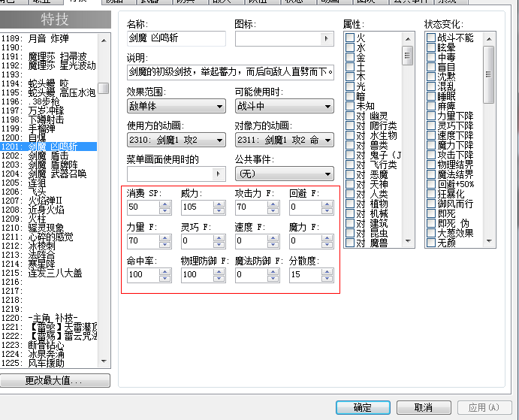
Task: Check the 暗 attribute box
Action: point(350,96)
